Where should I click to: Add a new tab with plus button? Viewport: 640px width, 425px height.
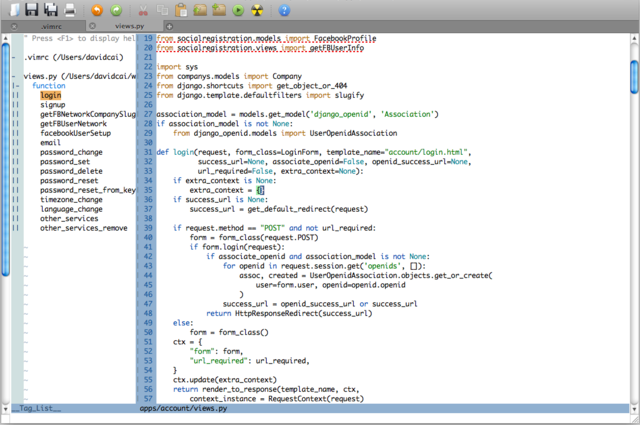[169, 27]
